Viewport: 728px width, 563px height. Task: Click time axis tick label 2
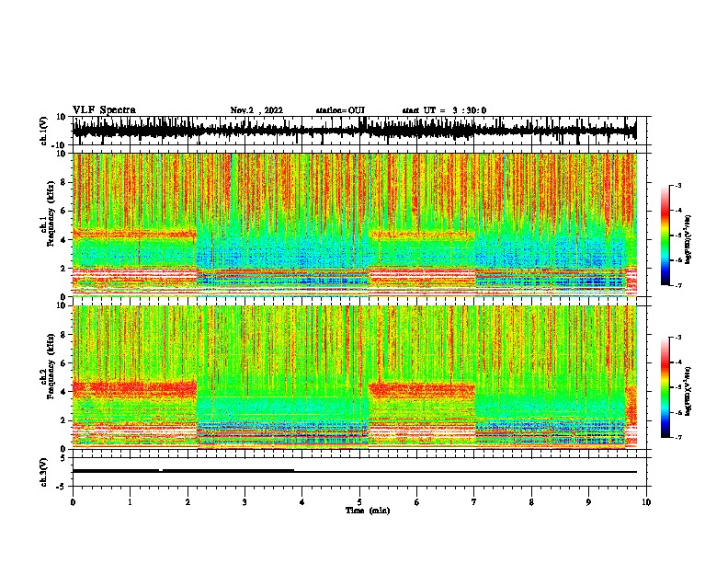click(188, 502)
